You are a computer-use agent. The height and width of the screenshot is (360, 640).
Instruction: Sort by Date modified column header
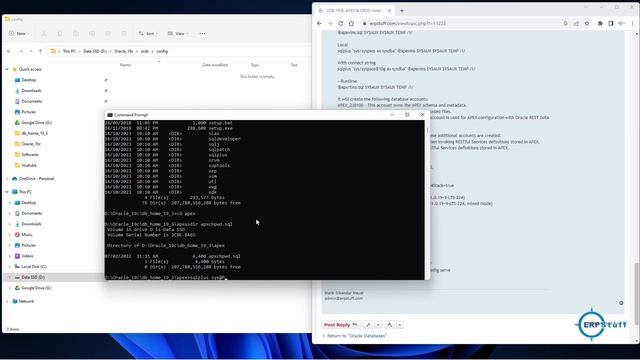pyautogui.click(x=215, y=65)
